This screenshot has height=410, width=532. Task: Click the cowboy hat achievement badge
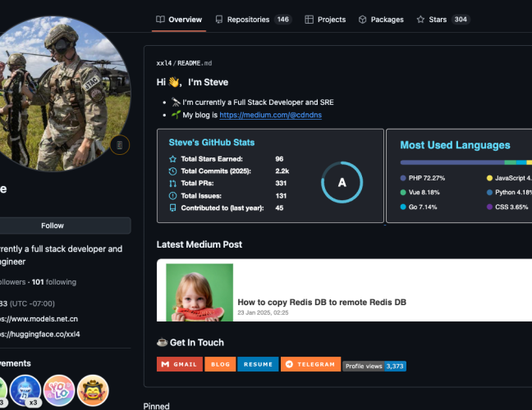coord(92,390)
